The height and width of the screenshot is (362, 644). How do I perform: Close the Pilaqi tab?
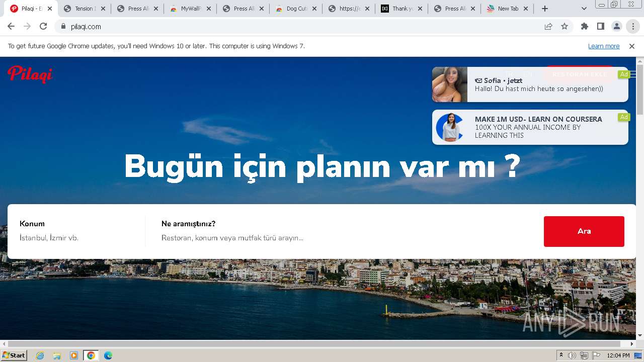[50, 9]
